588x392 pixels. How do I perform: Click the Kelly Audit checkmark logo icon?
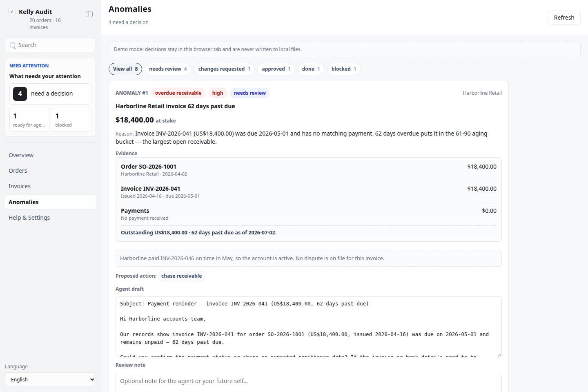[12, 11]
